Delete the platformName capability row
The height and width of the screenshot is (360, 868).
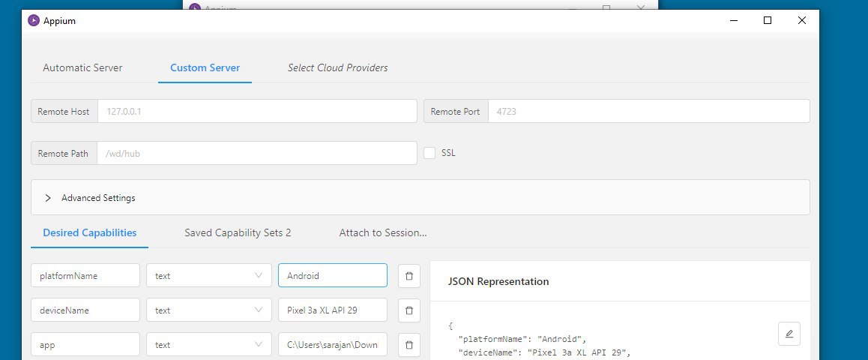click(409, 276)
